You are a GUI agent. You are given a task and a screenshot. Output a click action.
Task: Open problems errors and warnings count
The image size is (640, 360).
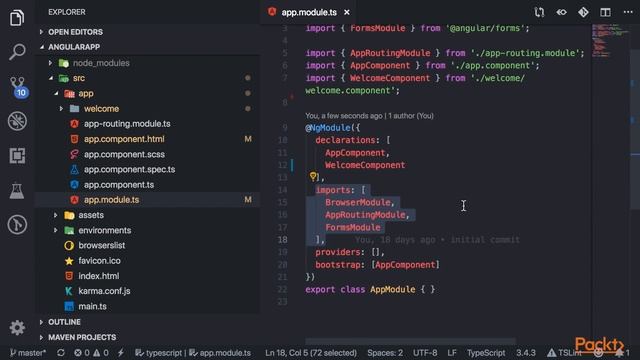click(91, 353)
